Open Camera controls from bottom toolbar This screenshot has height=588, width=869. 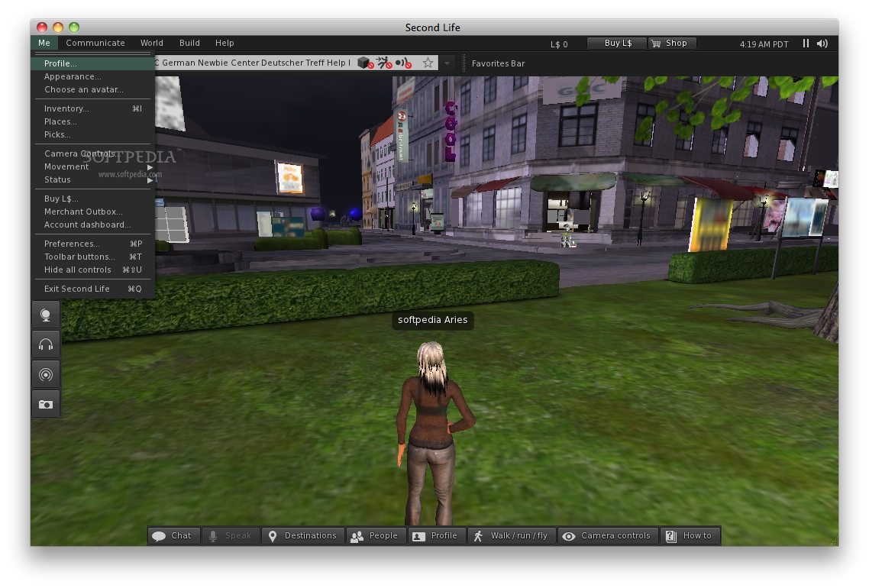(x=608, y=536)
